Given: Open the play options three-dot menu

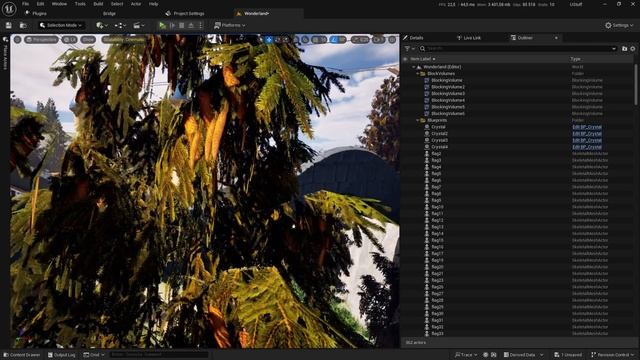Looking at the screenshot, I should pyautogui.click(x=200, y=25).
